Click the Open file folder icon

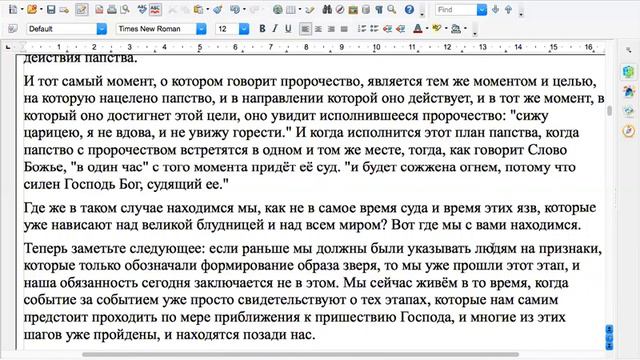point(31,9)
